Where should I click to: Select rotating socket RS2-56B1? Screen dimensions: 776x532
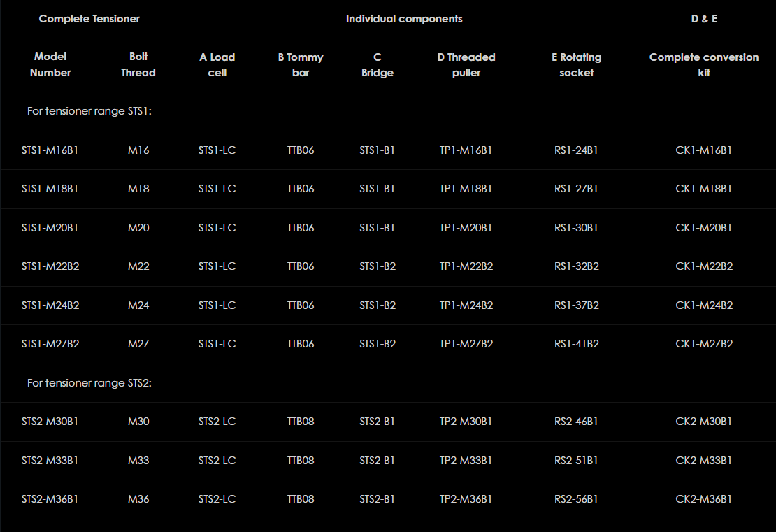576,499
